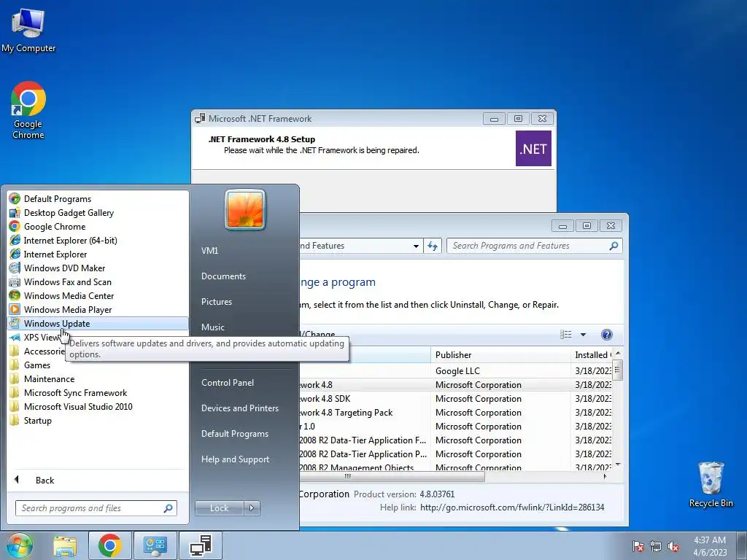This screenshot has height=560, width=747.
Task: Expand the Games folder
Action: coord(98,365)
